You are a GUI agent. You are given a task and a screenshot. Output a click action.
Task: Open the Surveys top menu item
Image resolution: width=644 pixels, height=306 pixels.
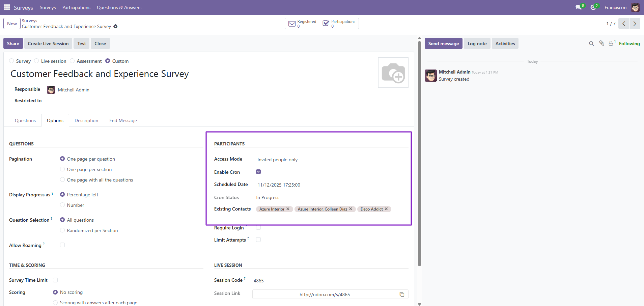tap(48, 7)
